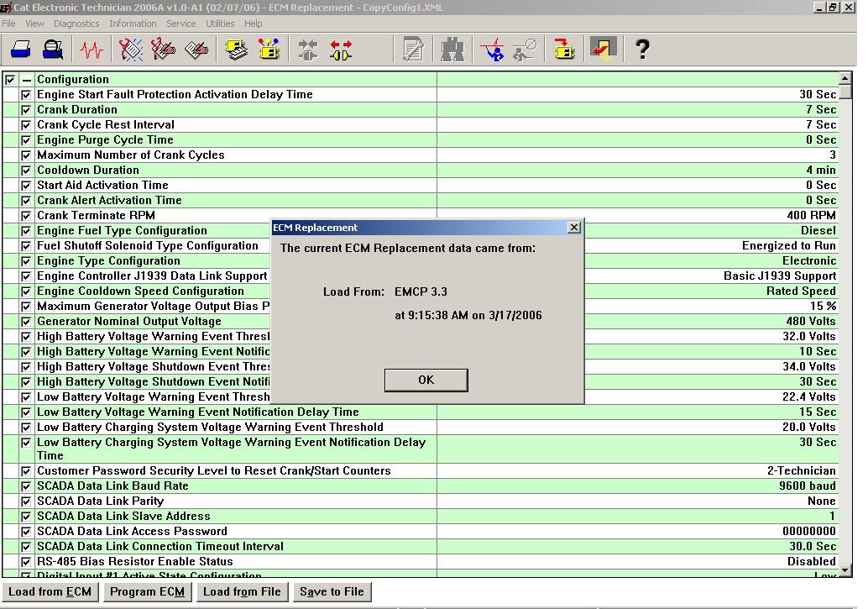Select Low Battery Charging System Voltage Warning Event Threshold row
The height and width of the screenshot is (609, 868).
pos(421,428)
